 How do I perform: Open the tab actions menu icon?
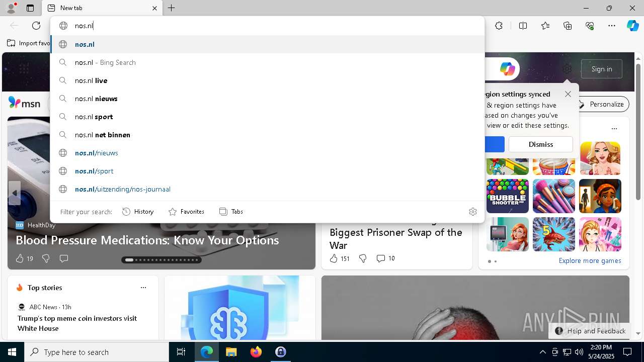pos(30,8)
